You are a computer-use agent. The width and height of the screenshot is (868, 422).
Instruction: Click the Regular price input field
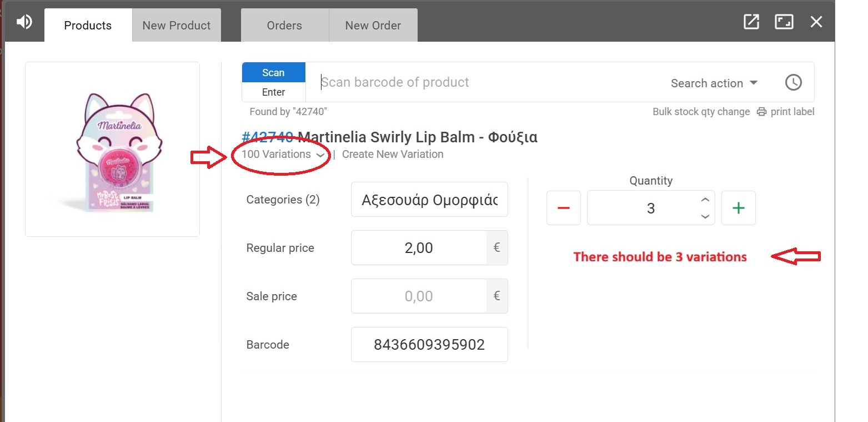pos(419,248)
